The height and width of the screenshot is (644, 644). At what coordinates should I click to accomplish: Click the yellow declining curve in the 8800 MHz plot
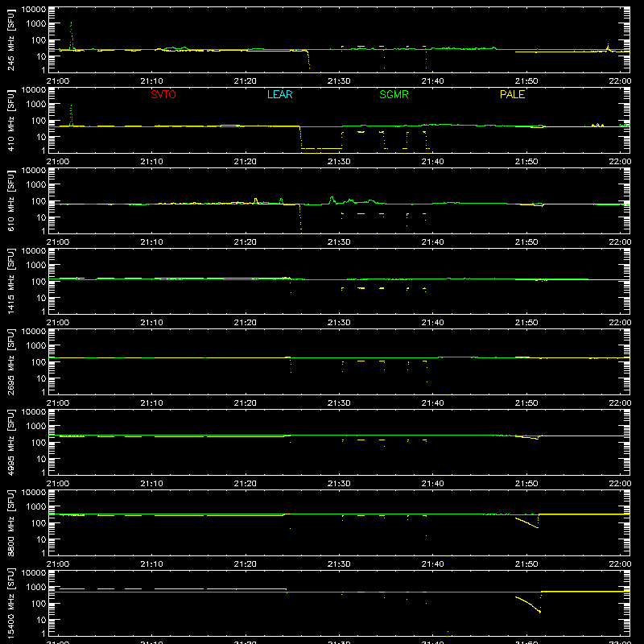(526, 522)
